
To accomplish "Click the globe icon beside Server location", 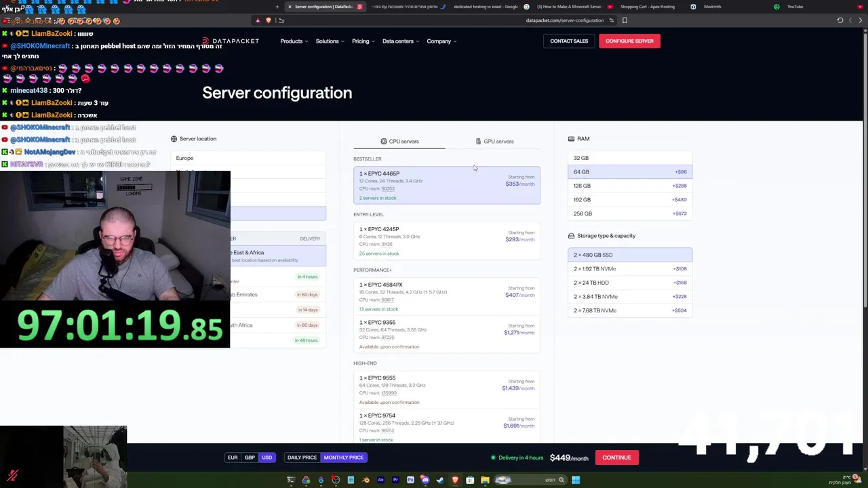I will coord(174,139).
